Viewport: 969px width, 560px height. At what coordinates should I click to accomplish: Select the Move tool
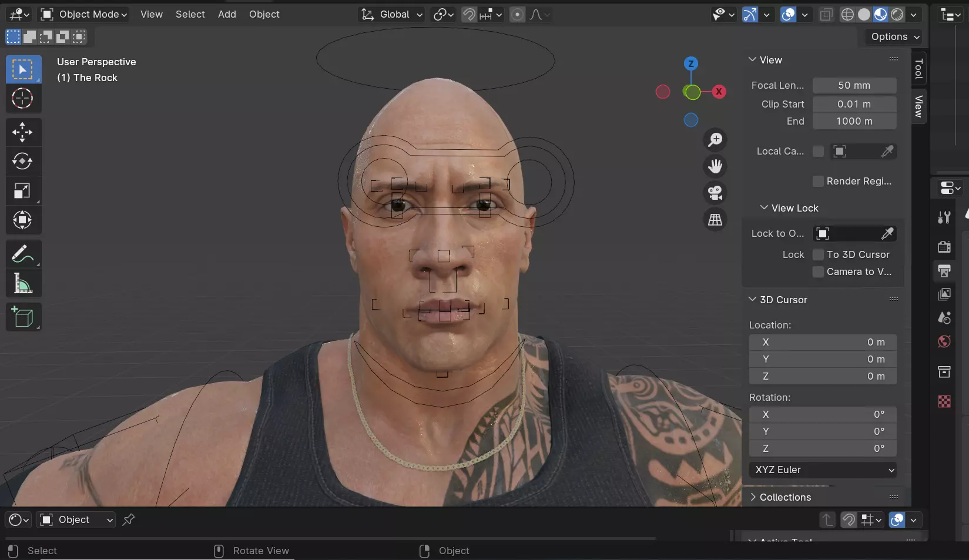pyautogui.click(x=24, y=132)
